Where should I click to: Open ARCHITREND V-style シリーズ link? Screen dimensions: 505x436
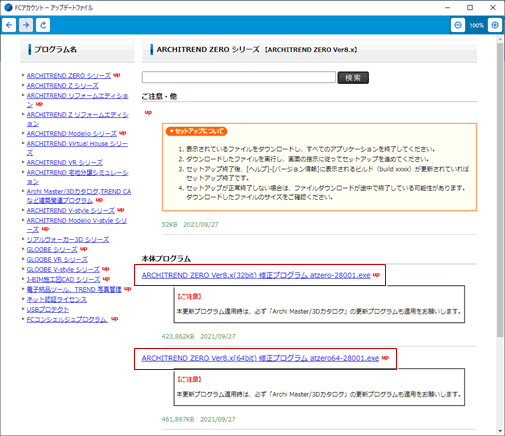pos(71,210)
